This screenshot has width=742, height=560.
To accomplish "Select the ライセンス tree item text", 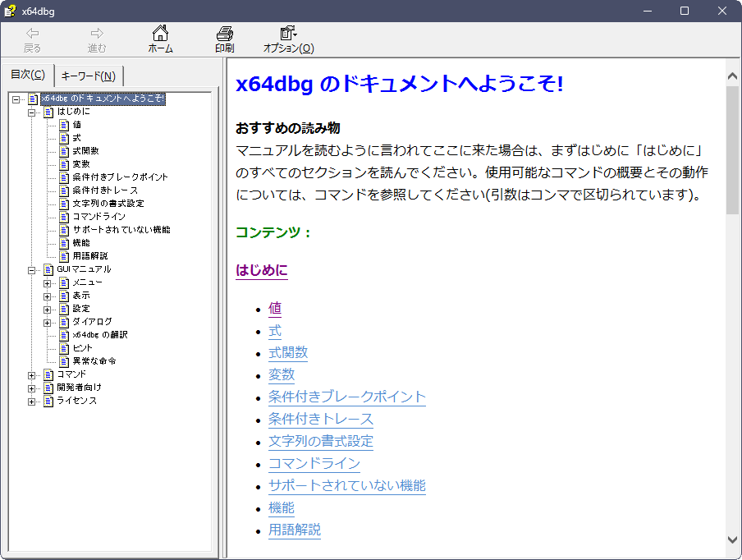I will pyautogui.click(x=76, y=401).
